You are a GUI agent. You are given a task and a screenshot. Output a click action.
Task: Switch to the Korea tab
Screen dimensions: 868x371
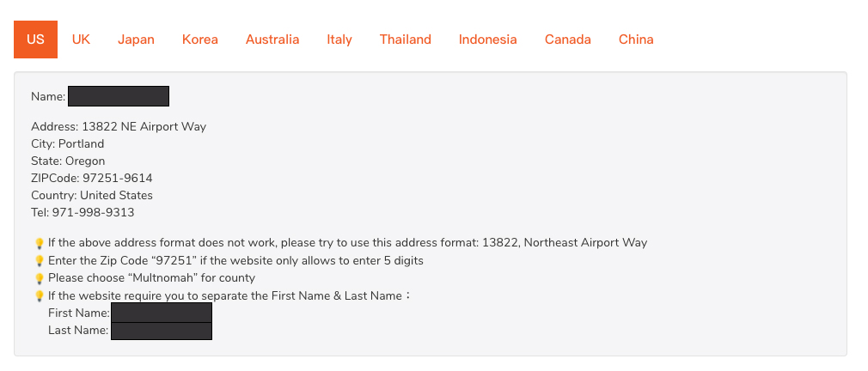click(x=200, y=40)
